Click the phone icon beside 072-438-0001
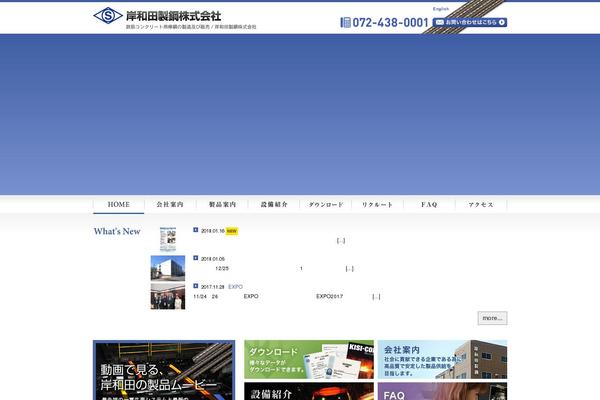The width and height of the screenshot is (600, 400). coord(346,23)
